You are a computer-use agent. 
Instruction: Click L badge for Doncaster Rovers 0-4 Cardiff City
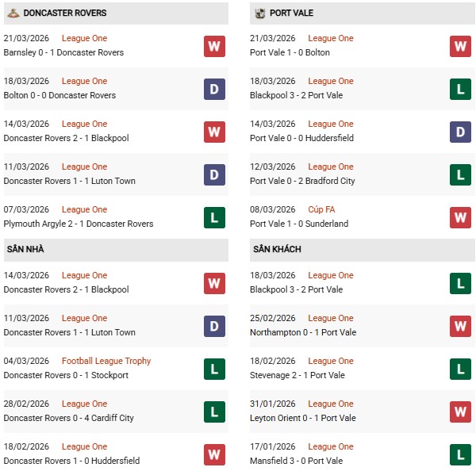[214, 412]
